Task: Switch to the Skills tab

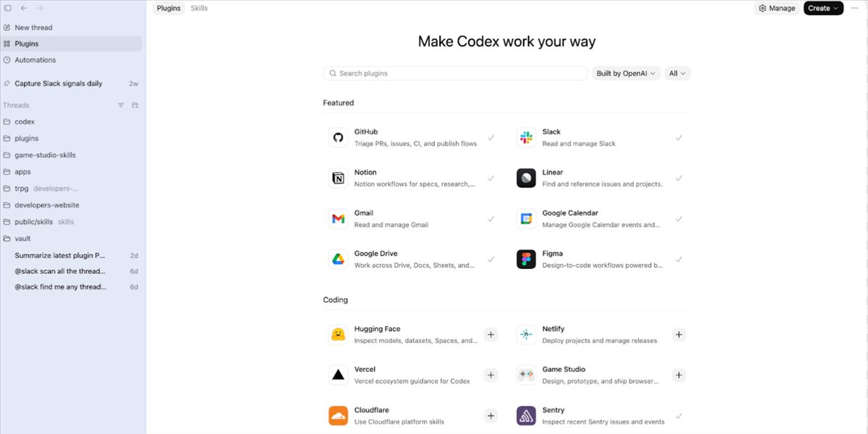Action: 199,8
